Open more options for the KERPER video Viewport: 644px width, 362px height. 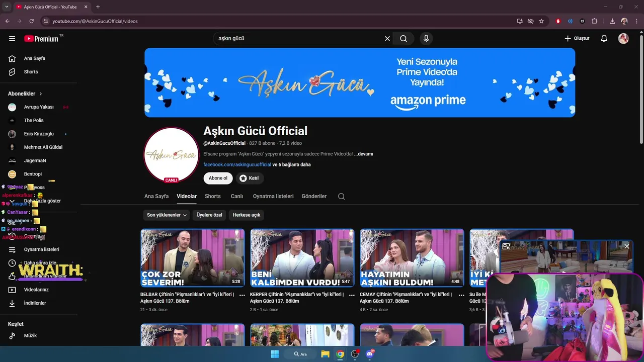tap(352, 295)
